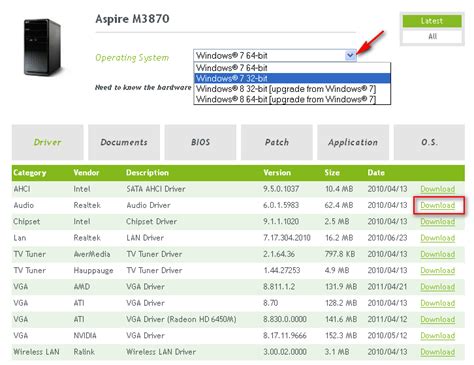Download the Realtek Audio Driver
The width and height of the screenshot is (474, 365).
click(x=437, y=205)
